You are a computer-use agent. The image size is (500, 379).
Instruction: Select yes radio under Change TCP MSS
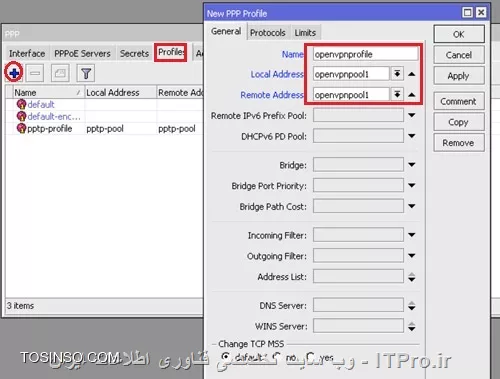310,357
